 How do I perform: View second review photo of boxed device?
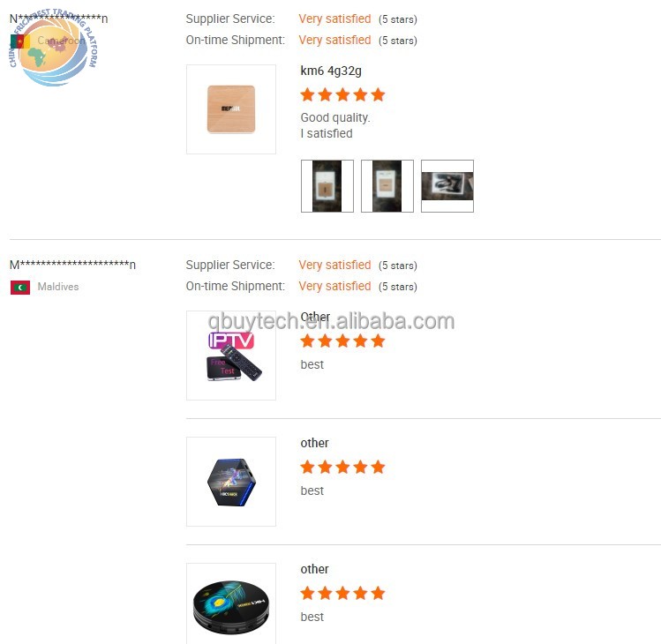coord(387,186)
